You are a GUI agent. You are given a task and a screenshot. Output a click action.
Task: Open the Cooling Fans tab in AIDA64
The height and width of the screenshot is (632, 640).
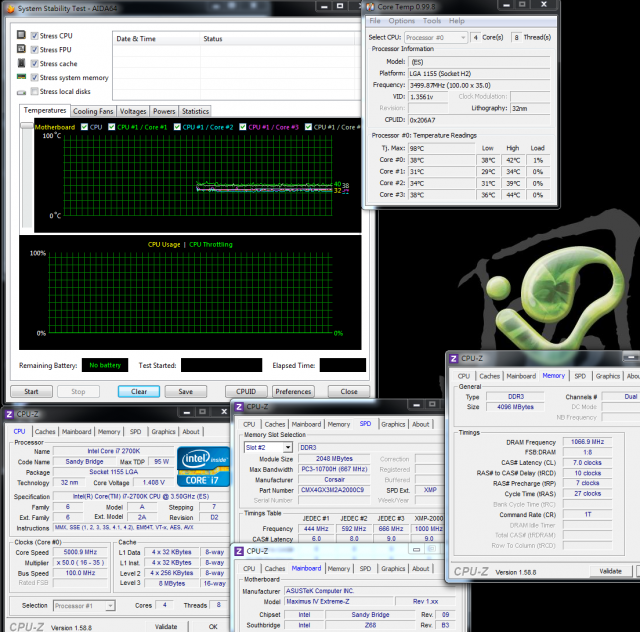pyautogui.click(x=93, y=111)
